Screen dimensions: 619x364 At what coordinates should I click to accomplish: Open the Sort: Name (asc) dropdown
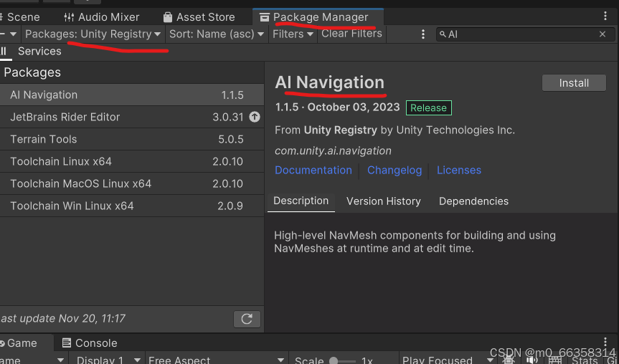click(x=217, y=34)
